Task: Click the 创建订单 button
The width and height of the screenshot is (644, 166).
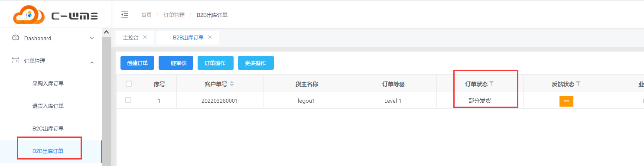Action: (x=137, y=63)
